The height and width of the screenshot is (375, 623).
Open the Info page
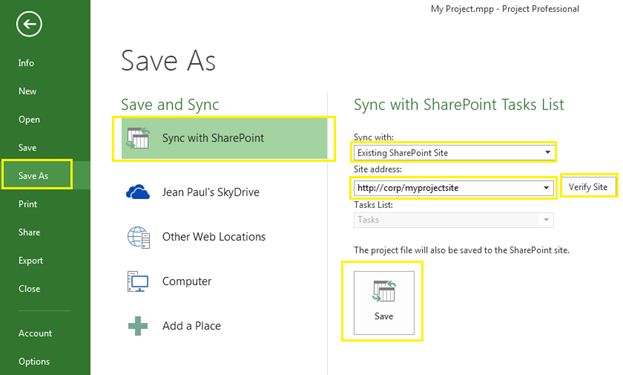26,63
